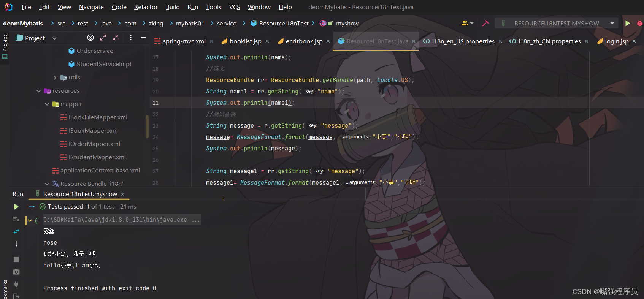Image resolution: width=644 pixels, height=299 pixels.
Task: Run RESOURCEI18NTEST.MYSHOW using the top toolbar play button
Action: 628,23
